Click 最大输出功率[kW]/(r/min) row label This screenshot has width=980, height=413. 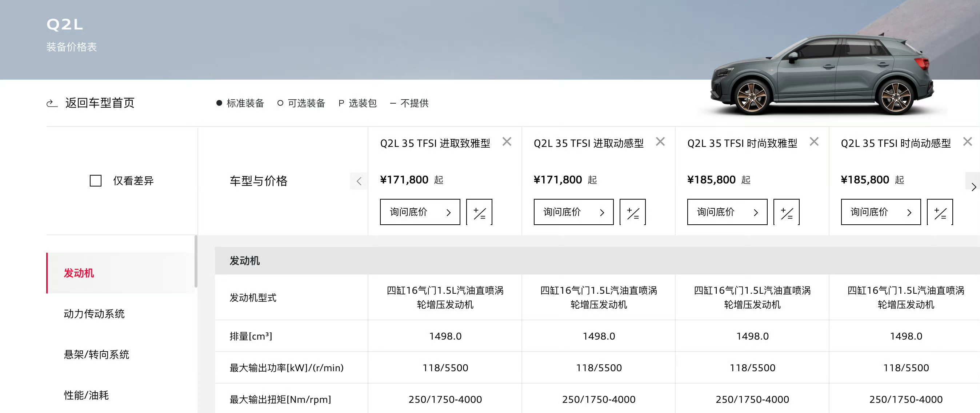(287, 368)
